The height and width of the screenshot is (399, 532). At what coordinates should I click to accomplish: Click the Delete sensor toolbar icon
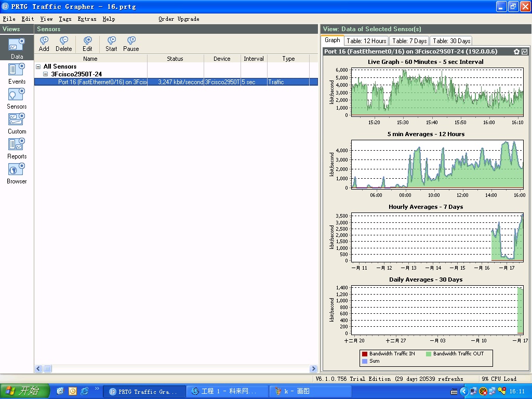pos(64,44)
